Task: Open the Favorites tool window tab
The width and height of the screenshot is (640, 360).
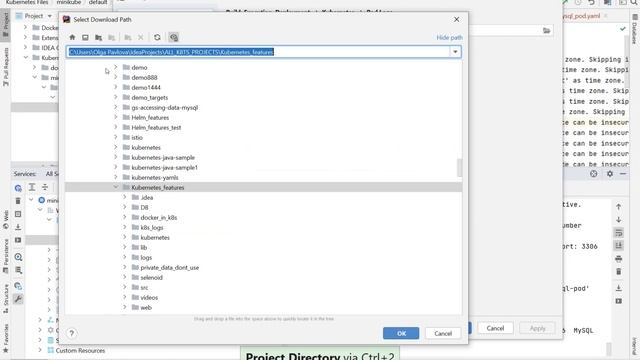Action: (x=6, y=339)
